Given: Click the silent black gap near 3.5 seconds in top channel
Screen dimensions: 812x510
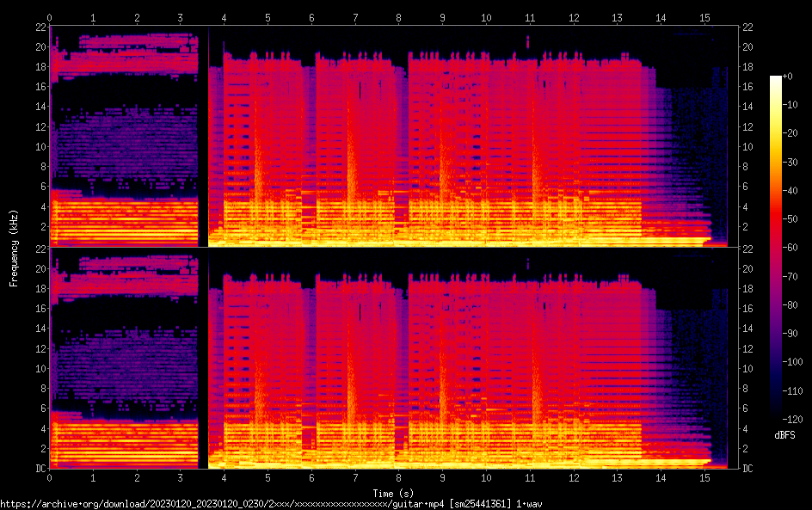Looking at the screenshot, I should tap(204, 138).
